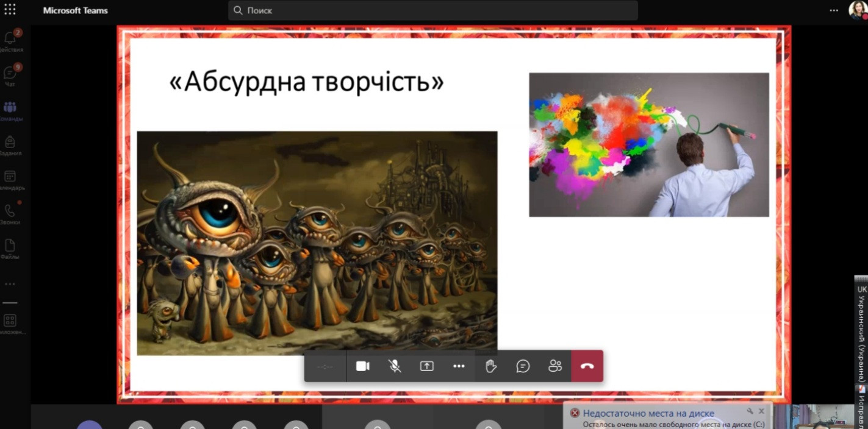868x429 pixels.
Task: Show the meeting conversation panel
Action: [x=523, y=366]
